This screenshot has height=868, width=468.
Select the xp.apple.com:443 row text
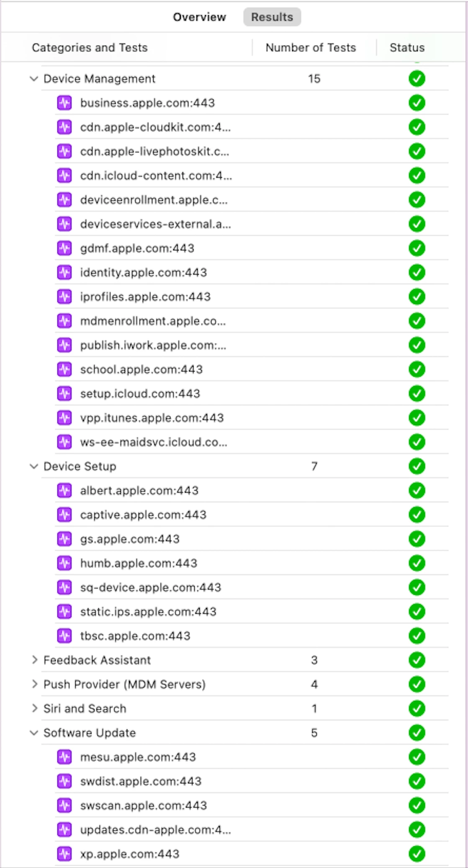click(x=130, y=854)
